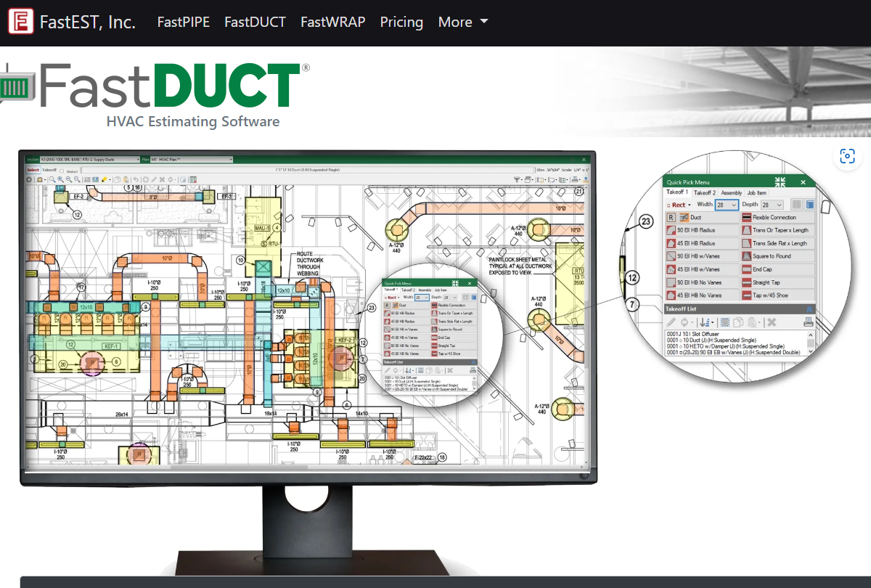This screenshot has height=588, width=871.
Task: Select the Flexible Connection fitting
Action: click(x=773, y=218)
